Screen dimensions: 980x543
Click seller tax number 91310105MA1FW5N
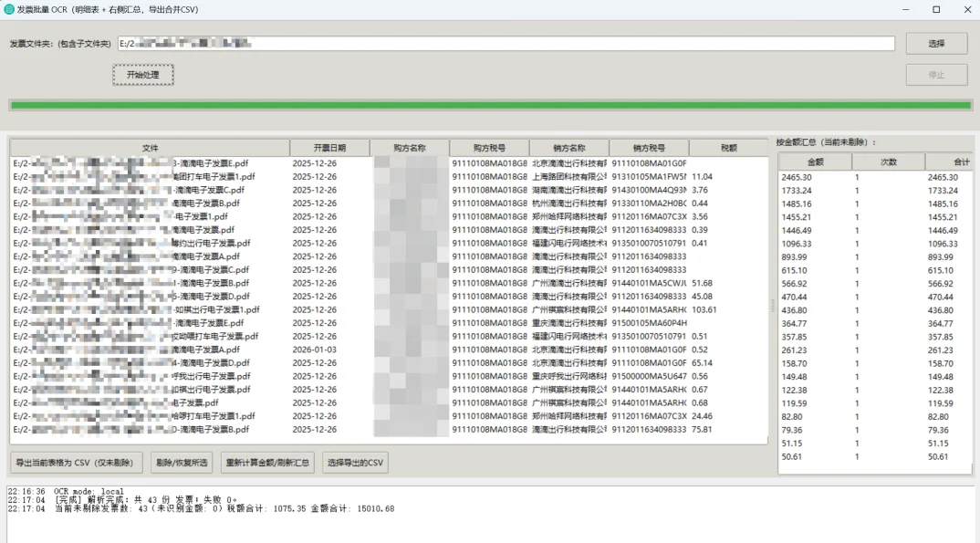tap(649, 177)
